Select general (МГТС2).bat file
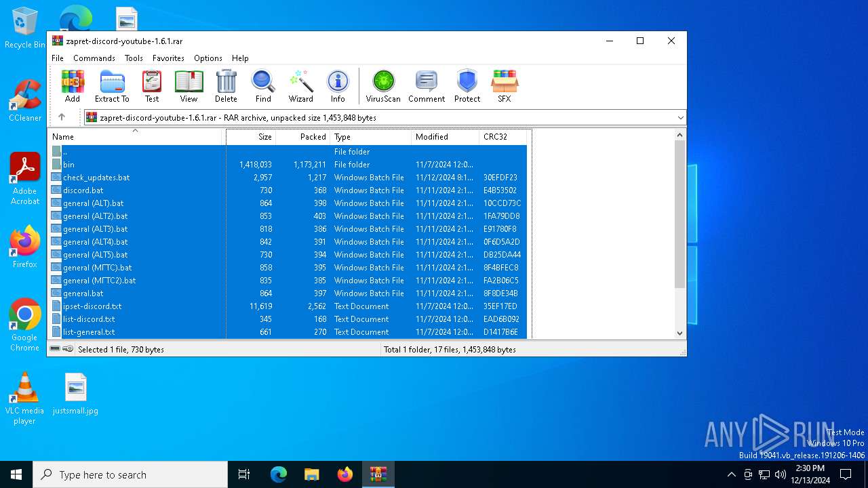This screenshot has height=488, width=868. click(x=288, y=281)
